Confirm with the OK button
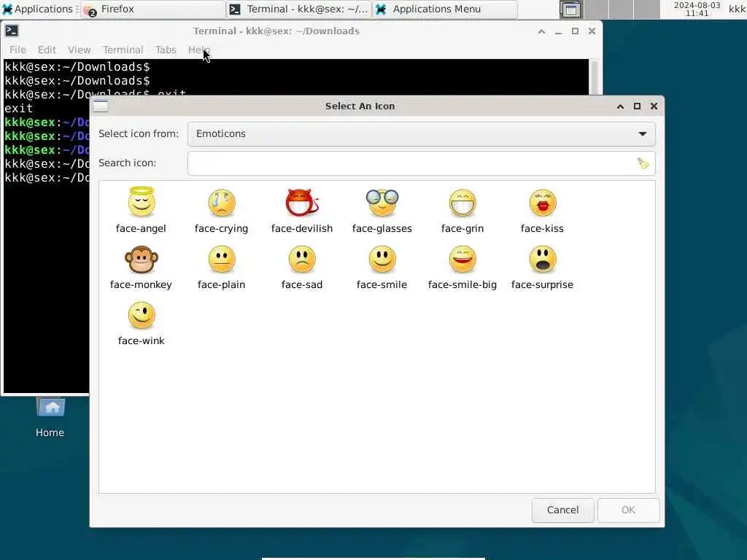The image size is (747, 560). pos(628,510)
